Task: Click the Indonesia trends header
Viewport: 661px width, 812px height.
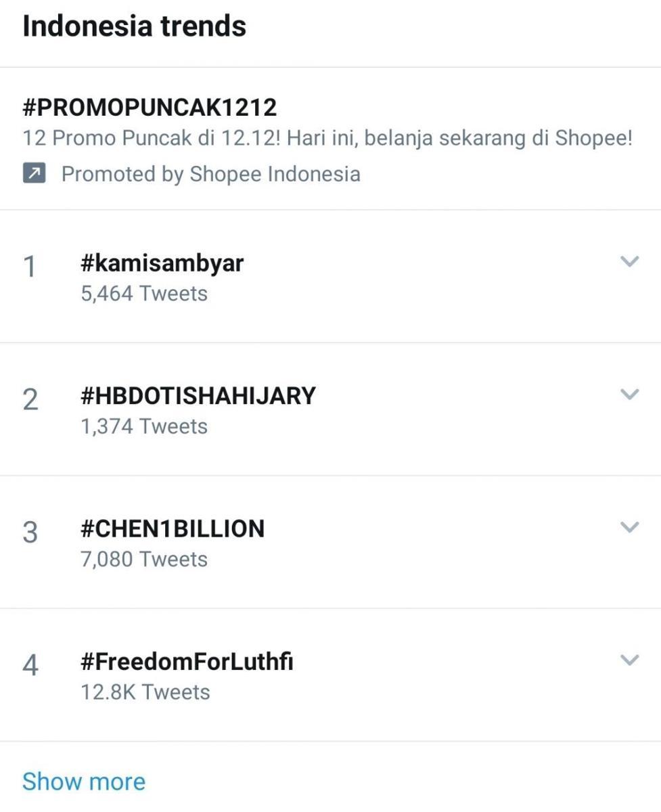Action: pos(134,26)
